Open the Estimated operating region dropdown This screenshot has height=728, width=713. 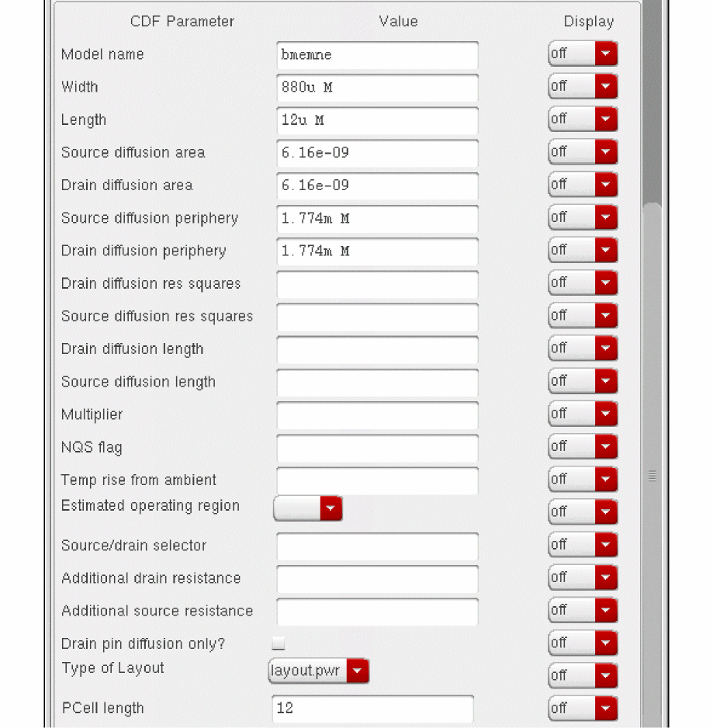pos(308,509)
